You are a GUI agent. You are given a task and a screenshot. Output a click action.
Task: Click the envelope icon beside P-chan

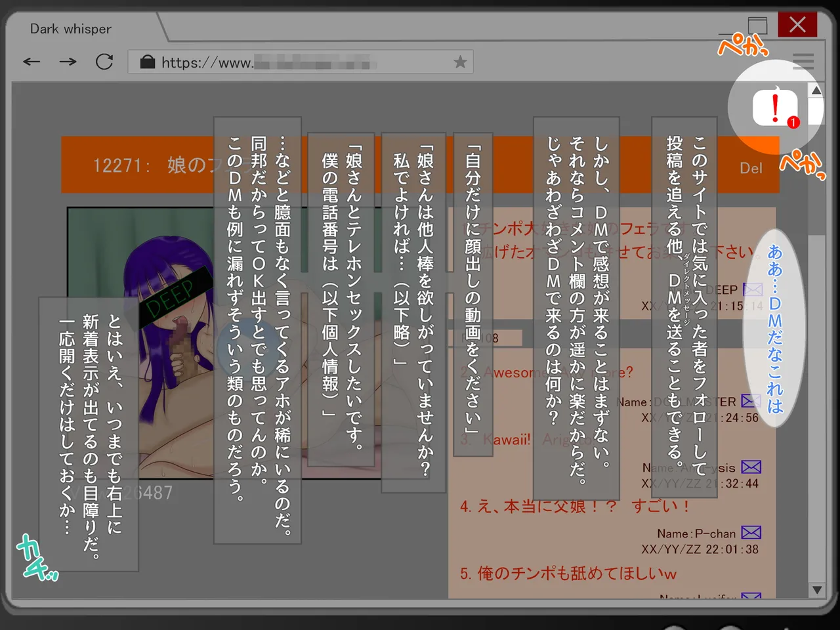point(750,533)
